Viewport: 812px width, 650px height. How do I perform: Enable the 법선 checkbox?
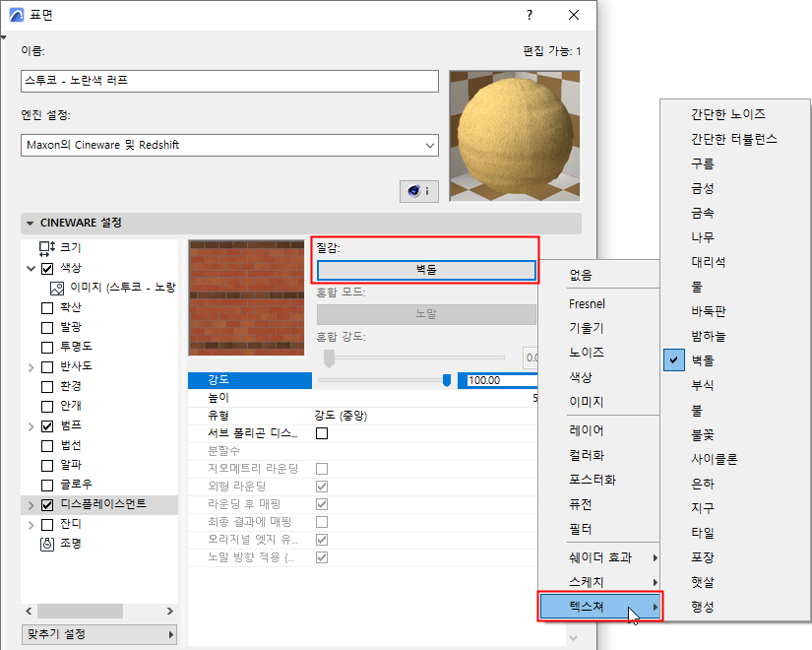(x=47, y=446)
